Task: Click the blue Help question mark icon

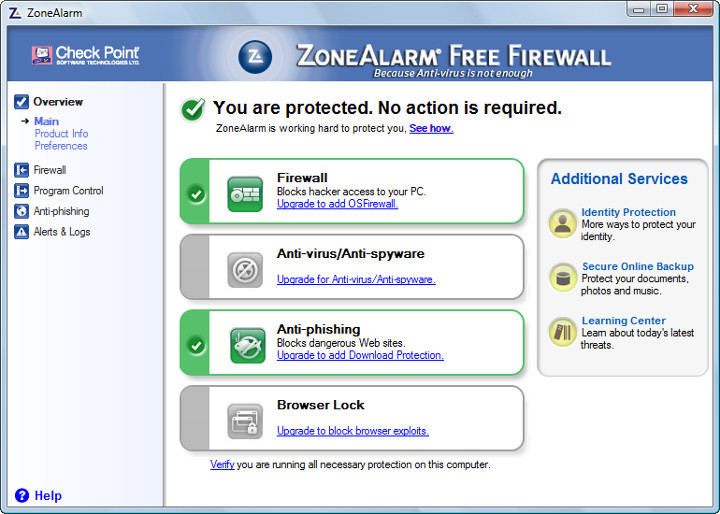Action: tap(22, 495)
